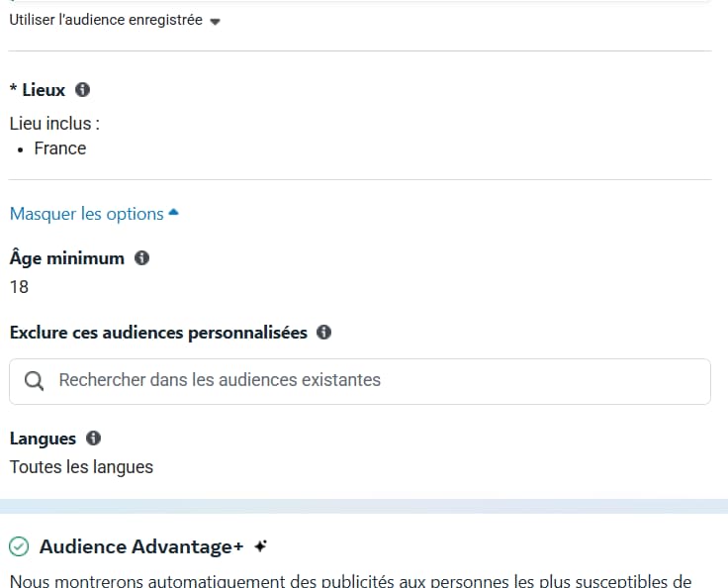Edit the minimum age value 18
728x588 pixels.
[19, 287]
